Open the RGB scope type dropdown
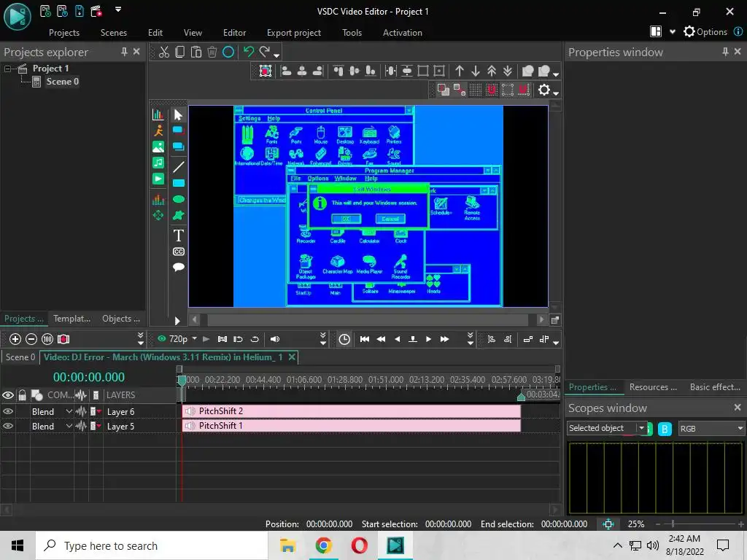 [x=711, y=429]
